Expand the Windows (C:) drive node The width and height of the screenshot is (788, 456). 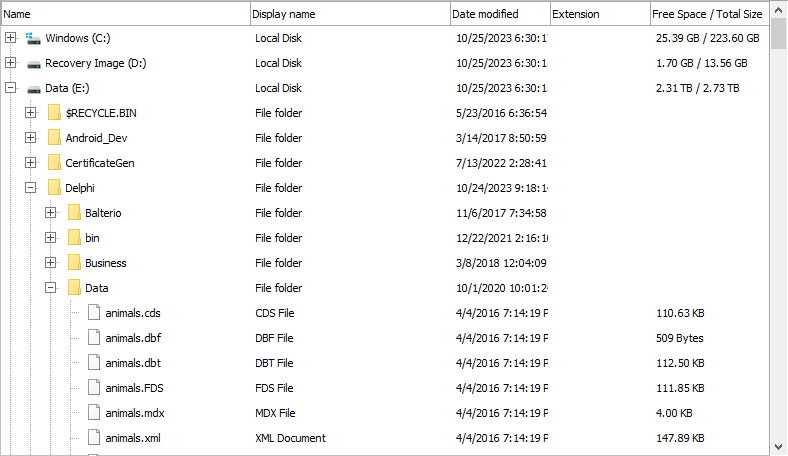click(11, 38)
